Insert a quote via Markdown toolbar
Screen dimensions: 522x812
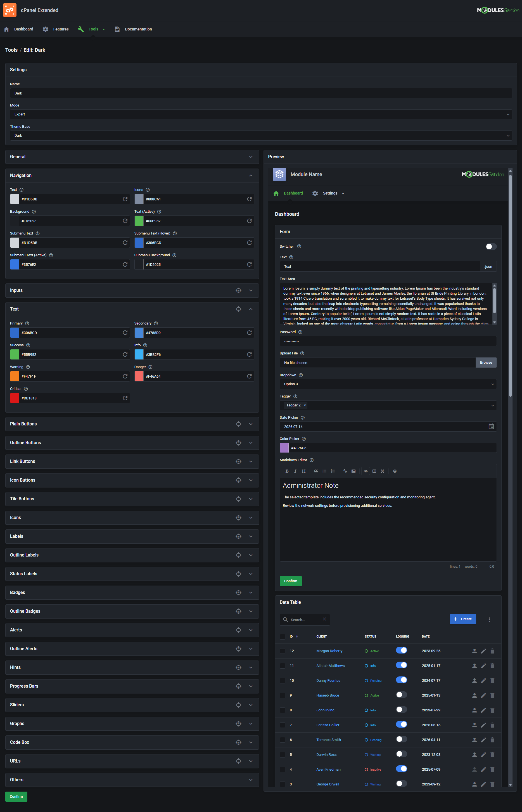(x=316, y=471)
